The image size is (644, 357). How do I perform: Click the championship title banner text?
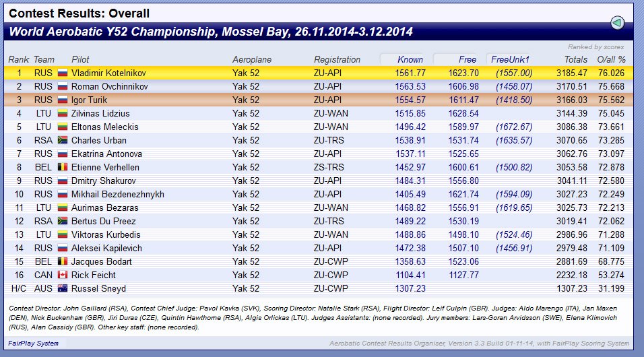tap(211, 32)
